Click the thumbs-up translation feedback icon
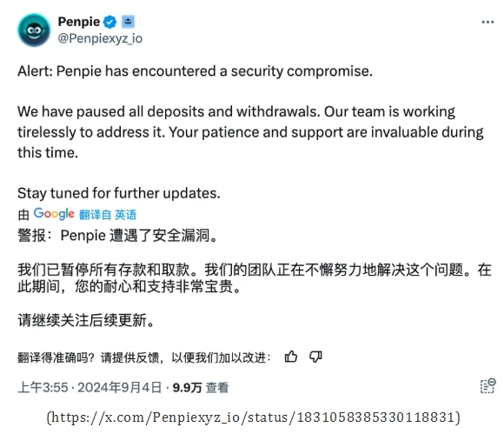 pos(291,357)
